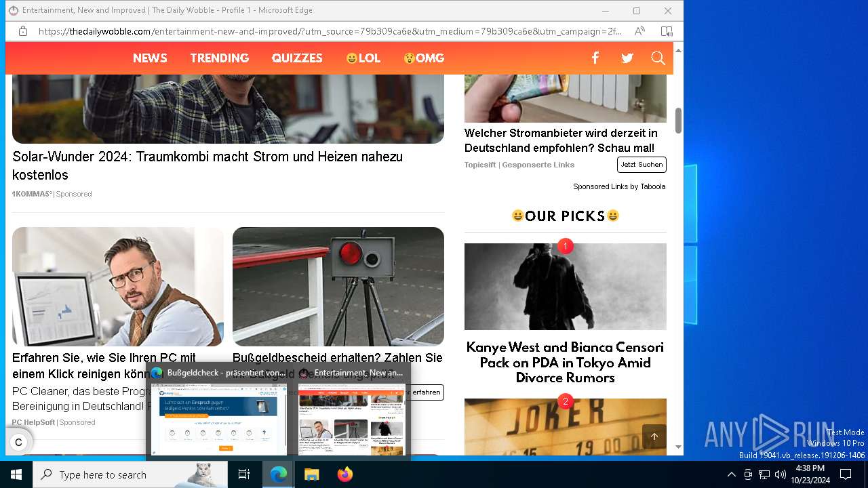Open the notification center icon
The height and width of the screenshot is (488, 868).
click(846, 474)
